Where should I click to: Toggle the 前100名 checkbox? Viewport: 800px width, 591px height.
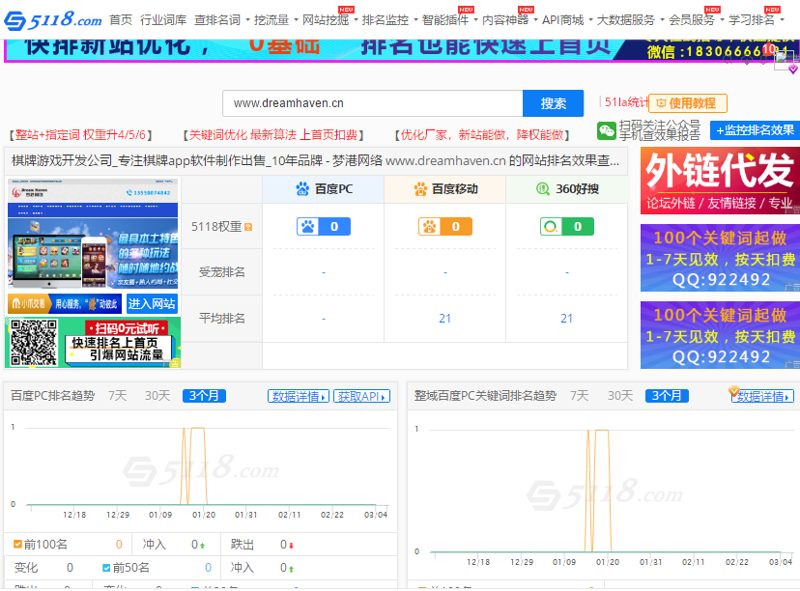pos(18,545)
